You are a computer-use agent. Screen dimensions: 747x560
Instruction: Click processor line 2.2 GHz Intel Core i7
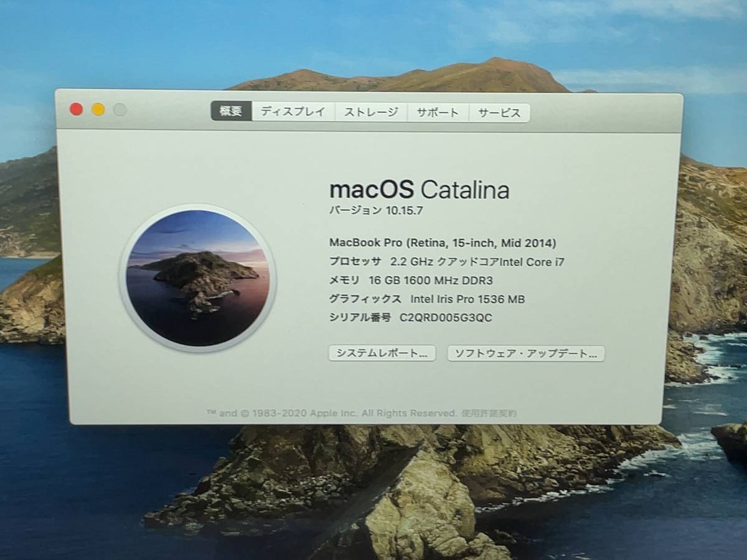pos(446,262)
